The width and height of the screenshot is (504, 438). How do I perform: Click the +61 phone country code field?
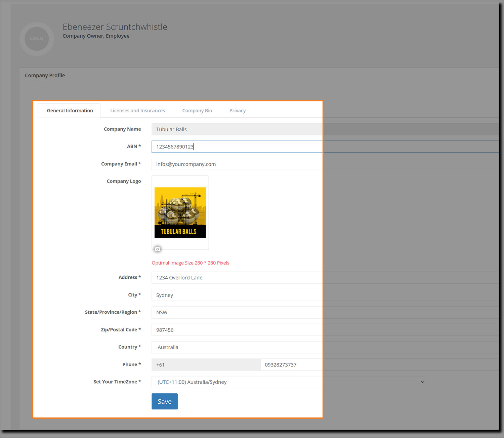click(206, 365)
